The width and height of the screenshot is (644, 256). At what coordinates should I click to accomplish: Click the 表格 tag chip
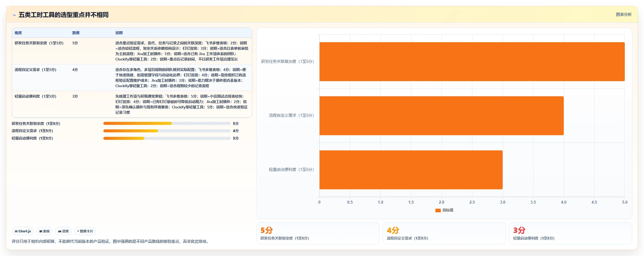tap(44, 231)
